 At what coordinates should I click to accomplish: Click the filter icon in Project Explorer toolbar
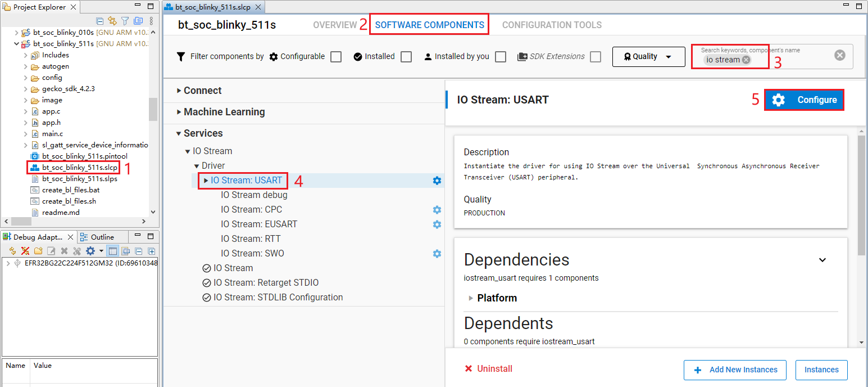(x=125, y=20)
